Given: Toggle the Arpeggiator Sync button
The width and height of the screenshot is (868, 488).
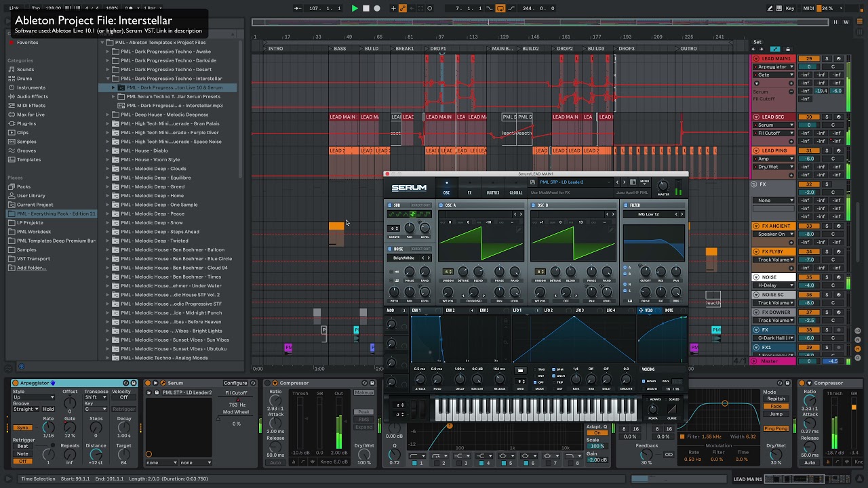Looking at the screenshot, I should point(22,428).
